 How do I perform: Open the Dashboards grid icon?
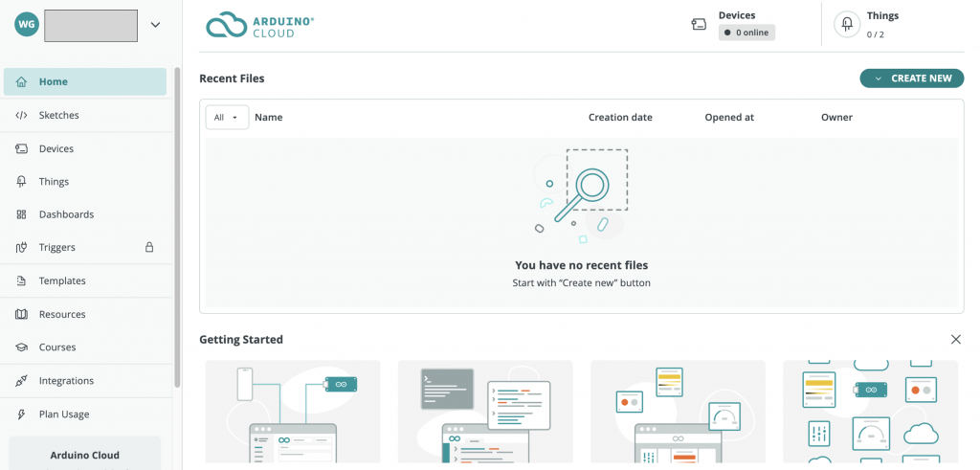(x=21, y=215)
